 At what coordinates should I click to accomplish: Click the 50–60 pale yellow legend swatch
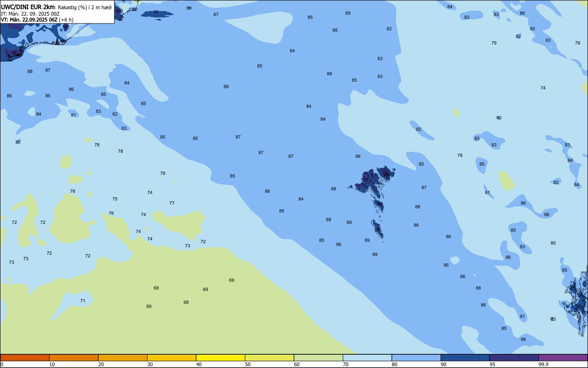[269, 357]
